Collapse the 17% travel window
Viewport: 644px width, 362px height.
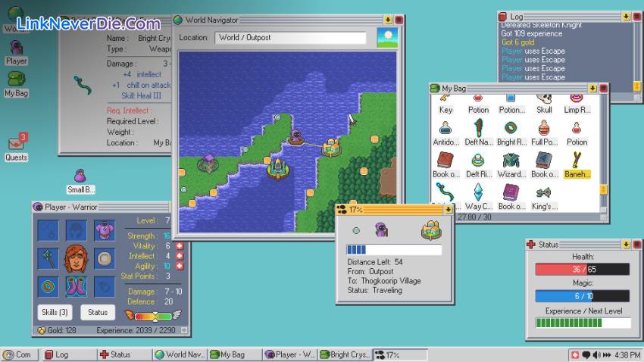tap(448, 210)
